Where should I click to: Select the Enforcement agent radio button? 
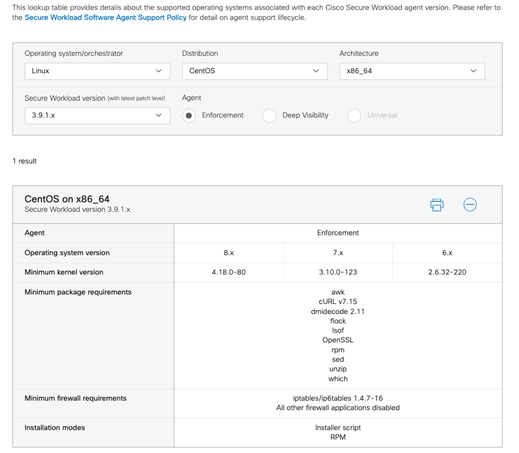[189, 115]
